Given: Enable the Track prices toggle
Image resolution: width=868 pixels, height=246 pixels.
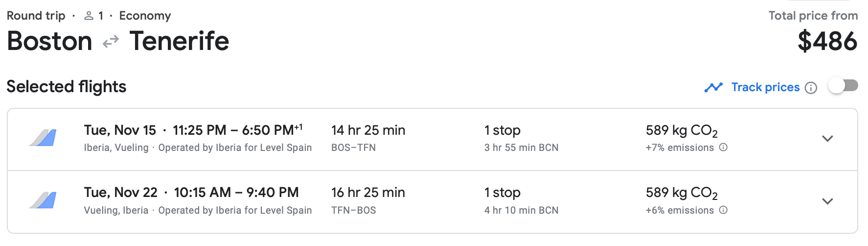Looking at the screenshot, I should 843,86.
